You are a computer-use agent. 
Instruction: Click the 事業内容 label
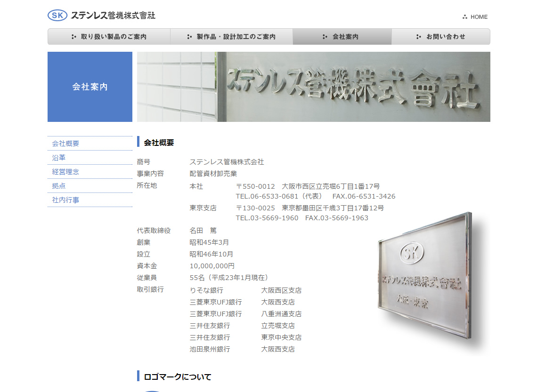click(150, 174)
